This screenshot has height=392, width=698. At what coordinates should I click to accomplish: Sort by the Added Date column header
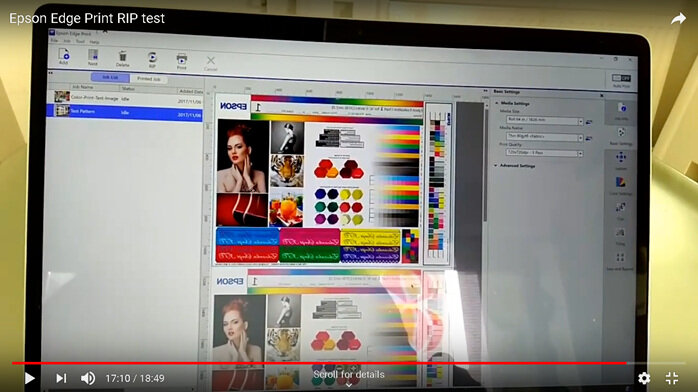pyautogui.click(x=191, y=91)
